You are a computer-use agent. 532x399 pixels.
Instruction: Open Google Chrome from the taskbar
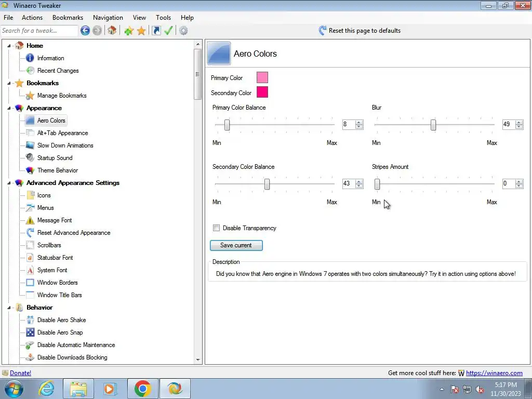[142, 389]
